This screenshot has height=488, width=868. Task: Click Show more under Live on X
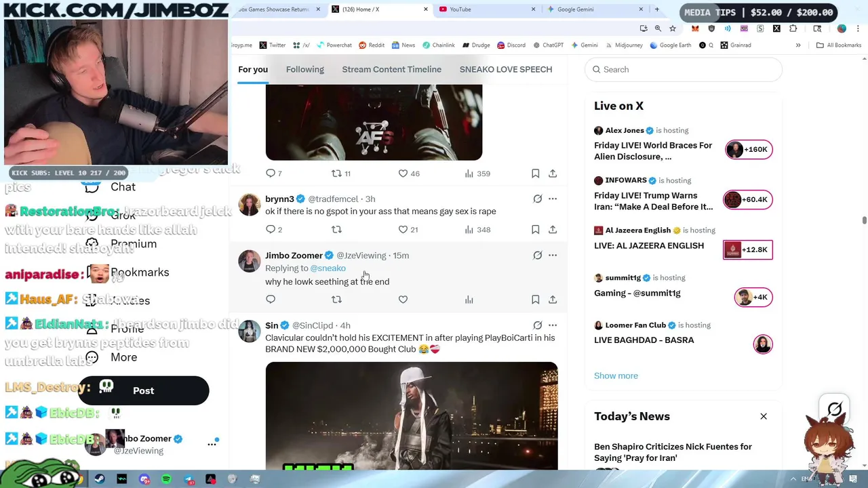[x=616, y=375]
